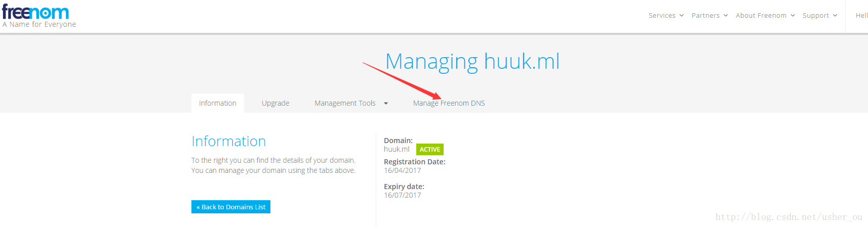Screen dimensions: 868x227
Task: Click the Domain label
Action: point(398,141)
